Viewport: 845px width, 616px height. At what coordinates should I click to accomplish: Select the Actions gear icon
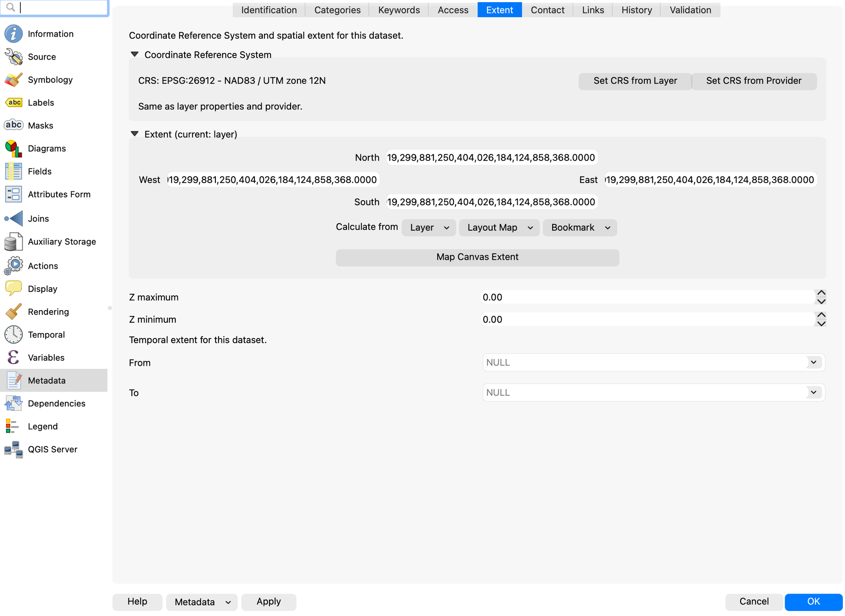(14, 265)
